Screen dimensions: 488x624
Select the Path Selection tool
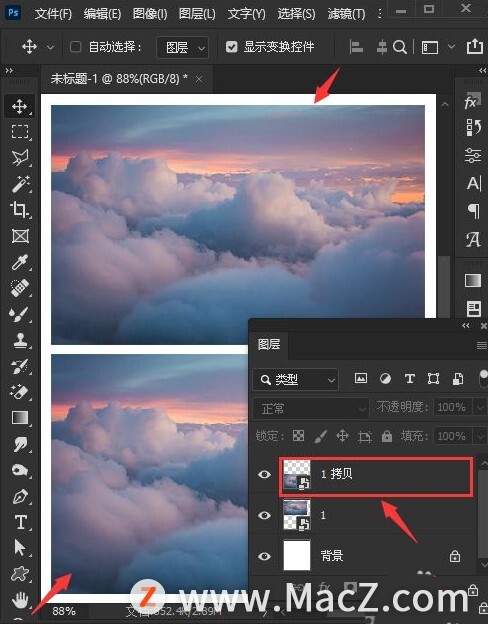point(20,548)
